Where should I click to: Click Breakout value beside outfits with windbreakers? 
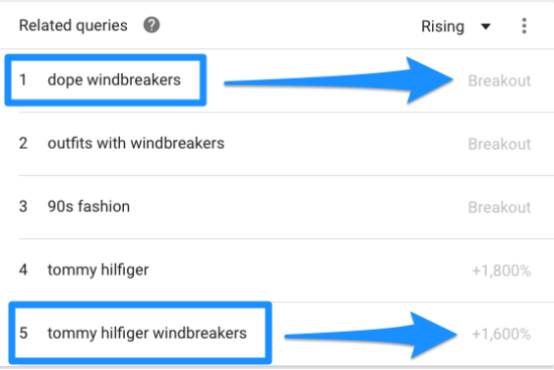pyautogui.click(x=499, y=144)
